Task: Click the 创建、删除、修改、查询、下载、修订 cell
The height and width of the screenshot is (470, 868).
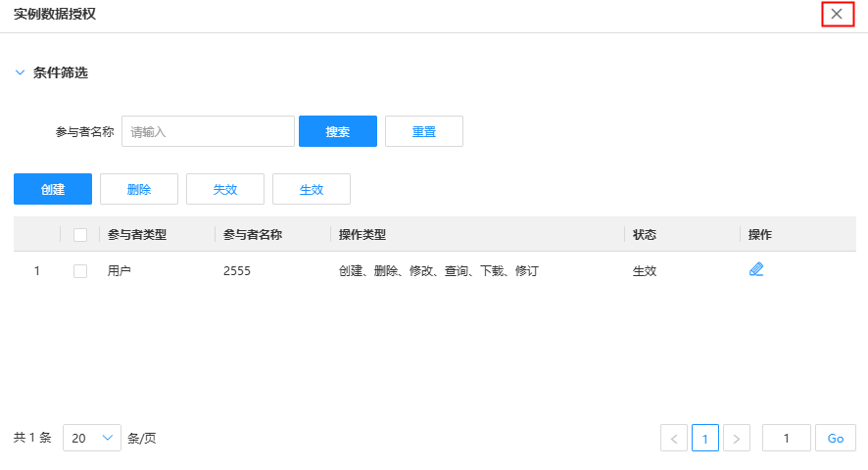Action: coord(439,270)
